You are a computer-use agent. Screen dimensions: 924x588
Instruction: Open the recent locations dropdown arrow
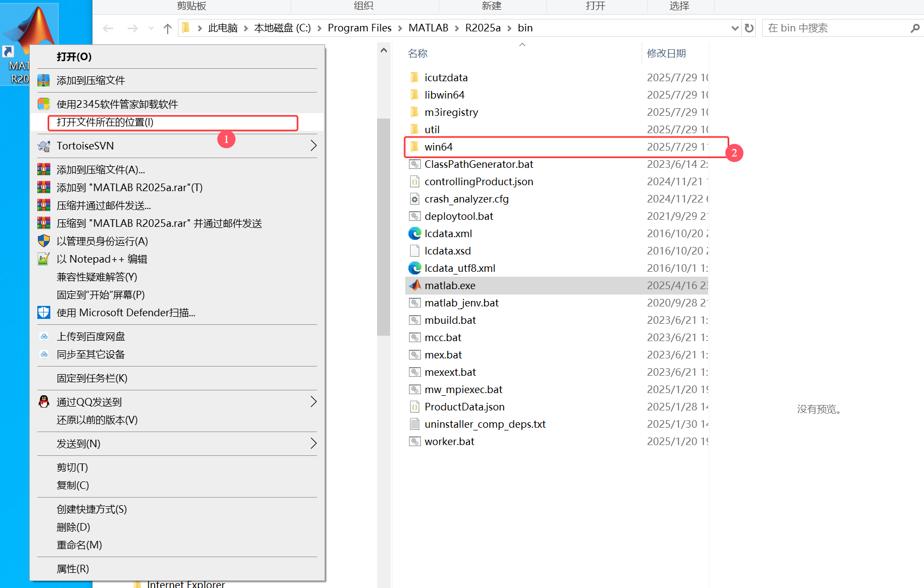click(151, 28)
